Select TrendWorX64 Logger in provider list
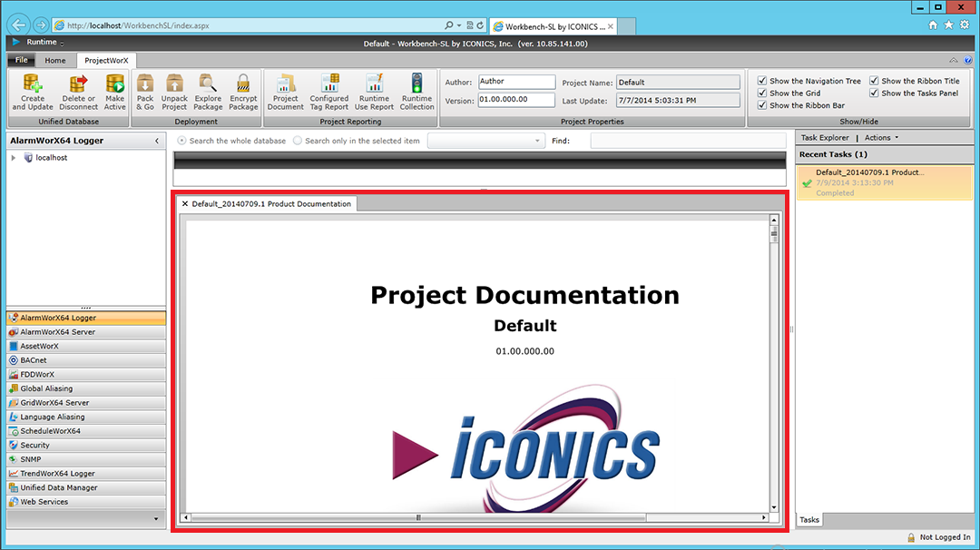This screenshot has width=980, height=550. click(x=57, y=474)
